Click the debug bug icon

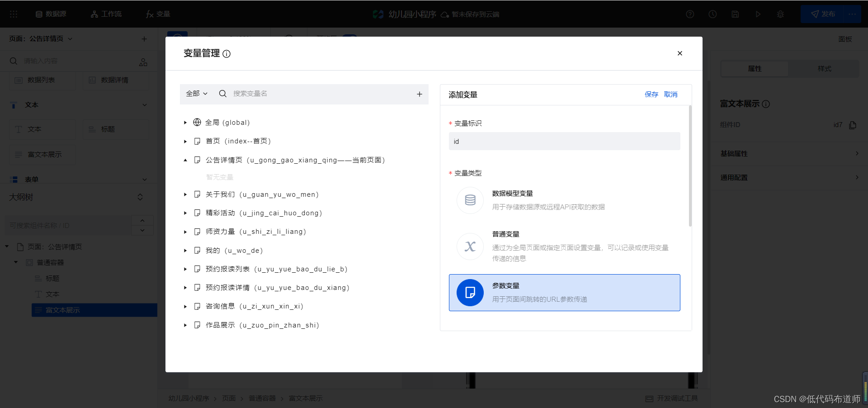tap(780, 14)
